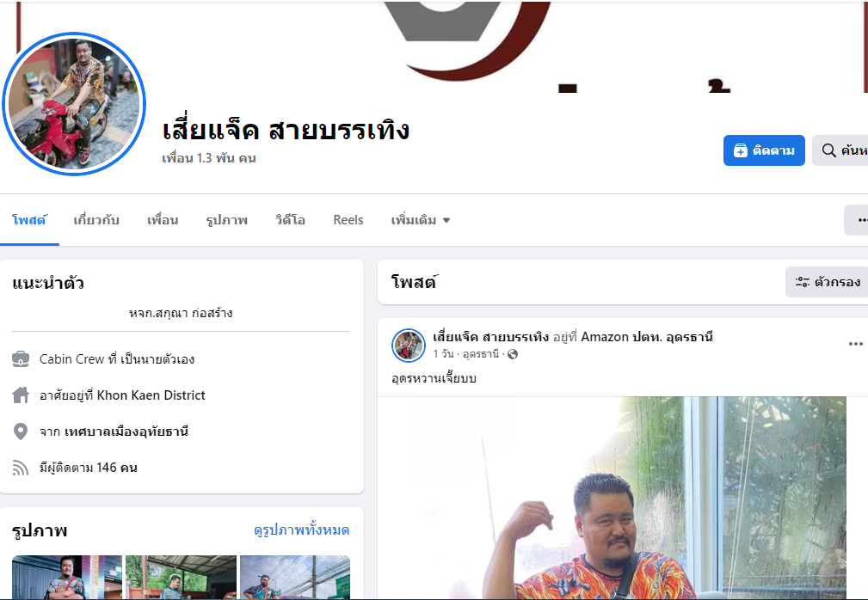Click the followers feed icon
This screenshot has height=600, width=868.
pos(21,468)
